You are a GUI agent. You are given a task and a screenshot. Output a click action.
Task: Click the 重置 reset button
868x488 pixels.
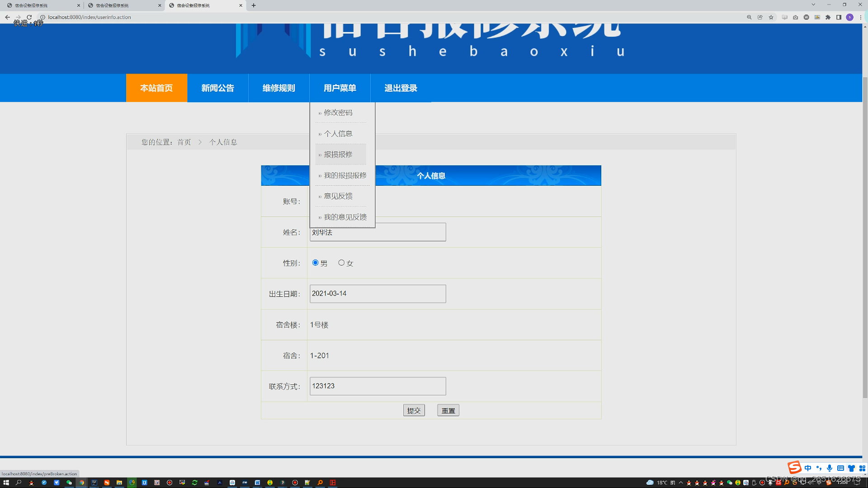[448, 410]
